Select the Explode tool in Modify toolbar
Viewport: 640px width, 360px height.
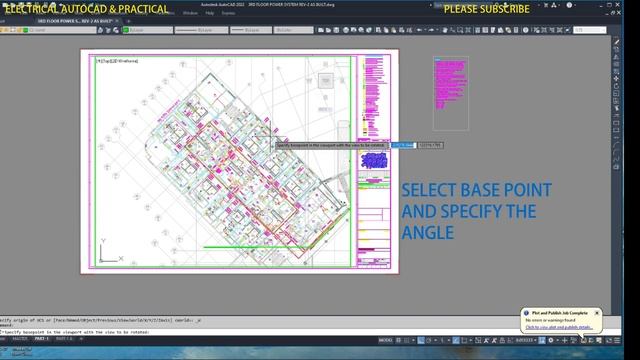click(x=616, y=167)
